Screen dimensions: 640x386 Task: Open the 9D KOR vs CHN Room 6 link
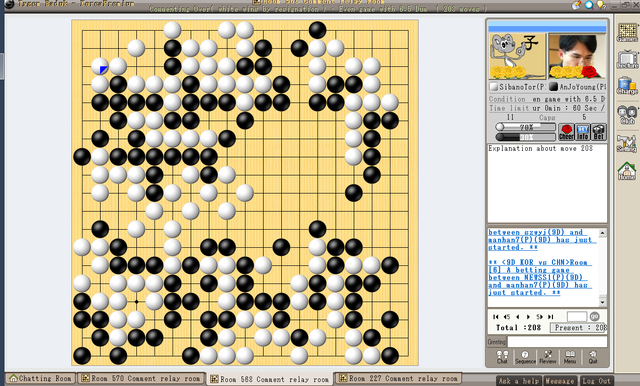tap(541, 277)
